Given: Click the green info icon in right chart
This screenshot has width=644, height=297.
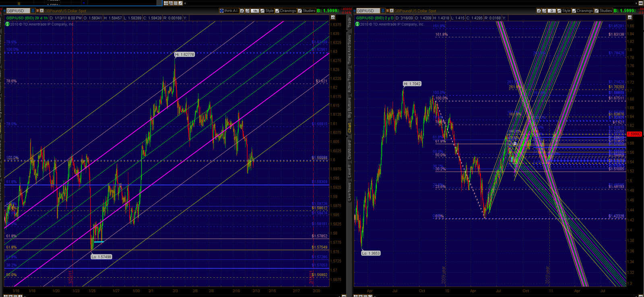Looking at the screenshot, I should tap(357, 24).
